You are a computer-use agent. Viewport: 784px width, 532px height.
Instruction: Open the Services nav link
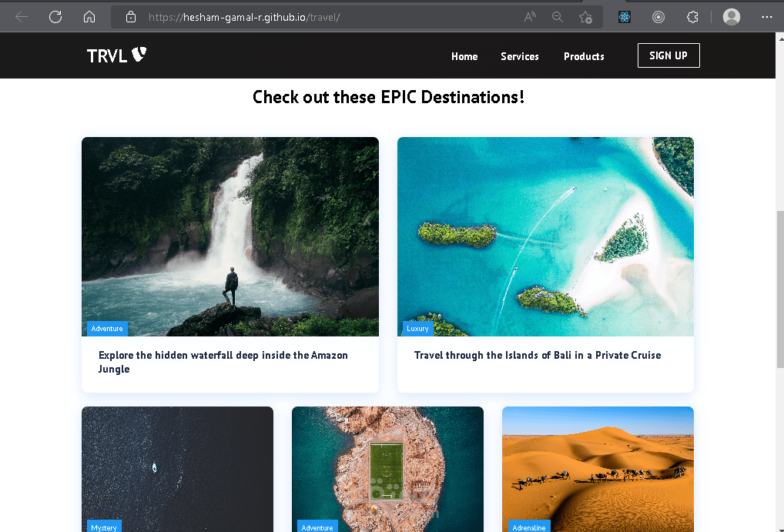pos(520,56)
